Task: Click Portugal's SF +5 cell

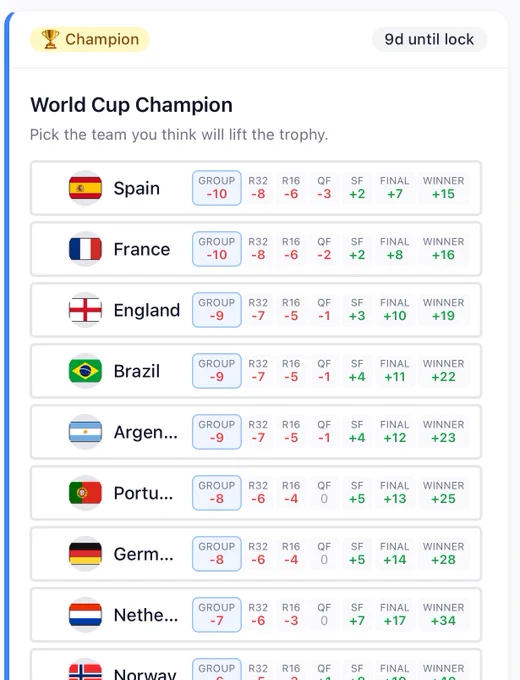Action: [357, 493]
